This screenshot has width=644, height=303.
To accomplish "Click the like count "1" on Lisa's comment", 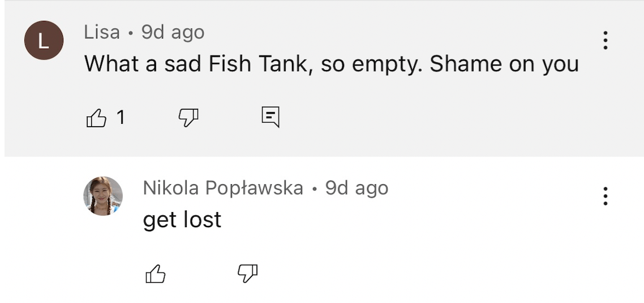I will [121, 118].
